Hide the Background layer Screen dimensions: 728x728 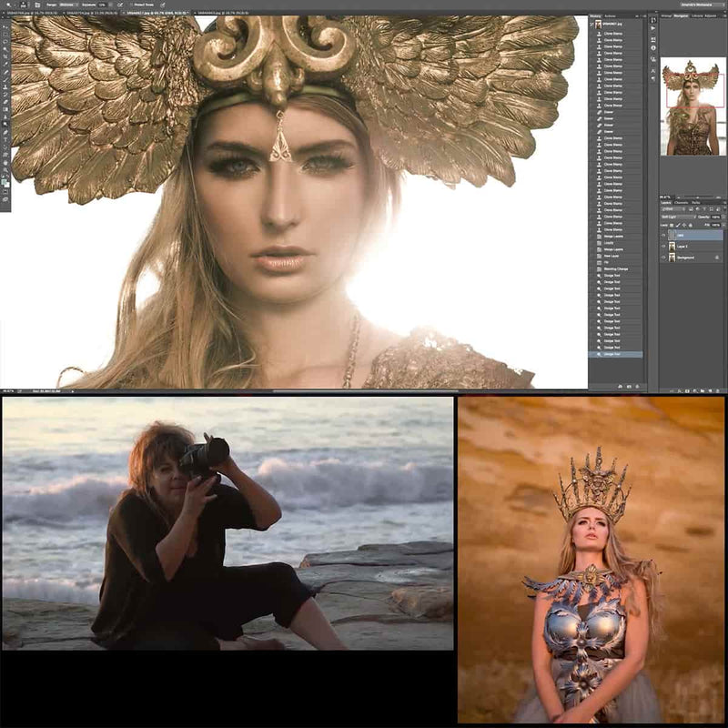click(663, 257)
